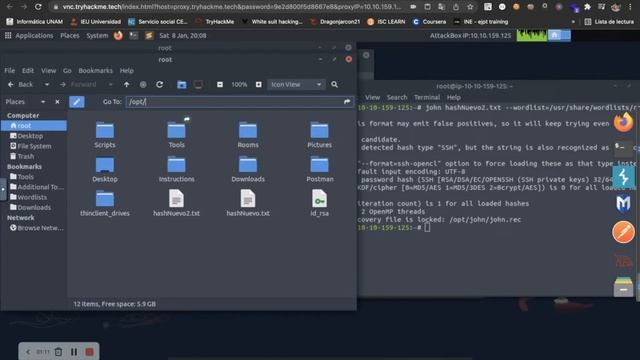This screenshot has width=640, height=360.
Task: Click the Go To location field
Action: point(240,102)
